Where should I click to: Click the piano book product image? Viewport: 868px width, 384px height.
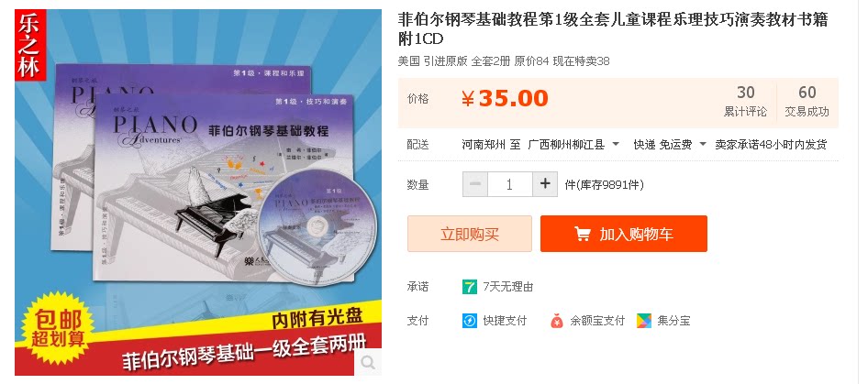[198, 192]
